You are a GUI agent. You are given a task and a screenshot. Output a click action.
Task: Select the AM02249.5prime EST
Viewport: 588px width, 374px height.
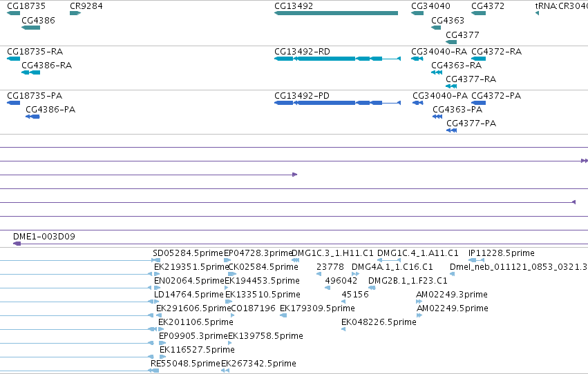coord(419,315)
